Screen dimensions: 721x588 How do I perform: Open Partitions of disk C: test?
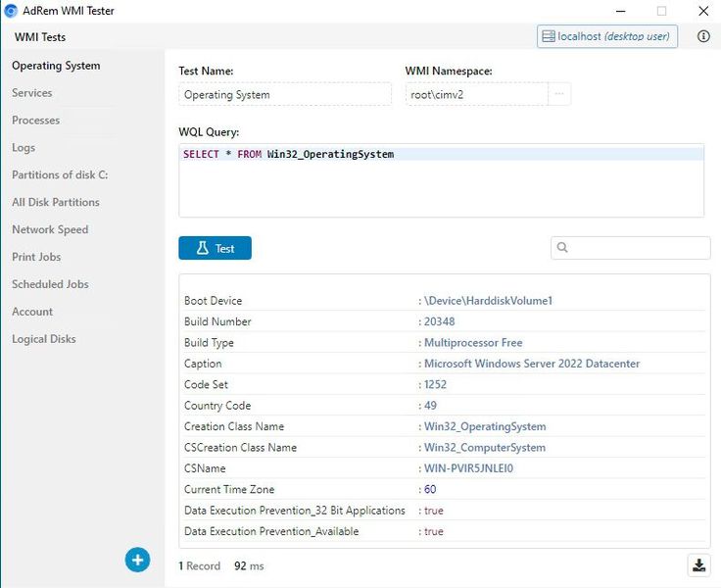coord(60,175)
